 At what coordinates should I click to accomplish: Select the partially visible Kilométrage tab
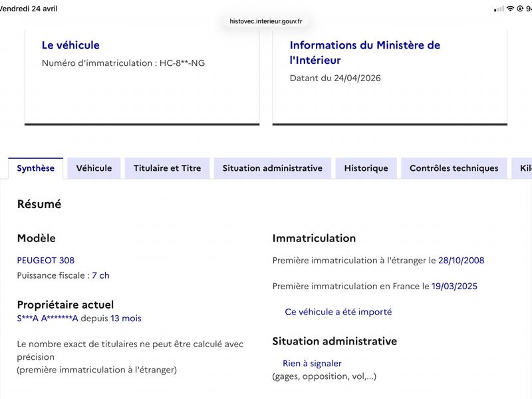522,168
